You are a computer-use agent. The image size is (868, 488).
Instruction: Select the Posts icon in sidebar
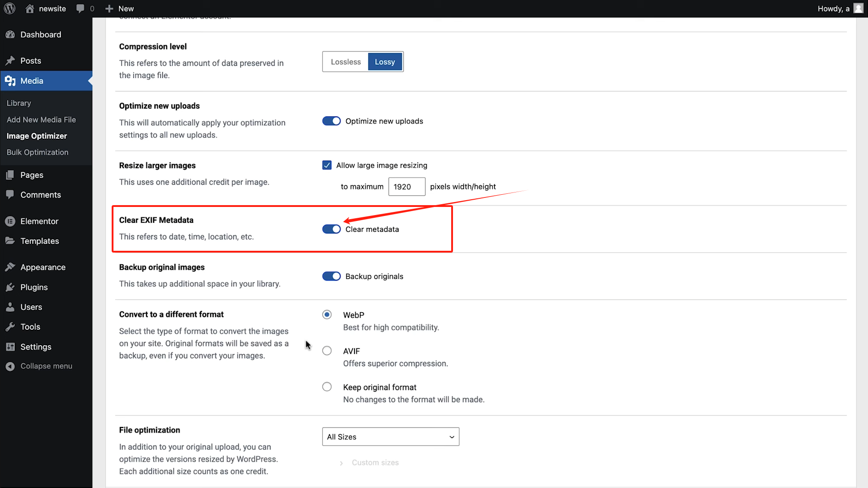point(11,61)
